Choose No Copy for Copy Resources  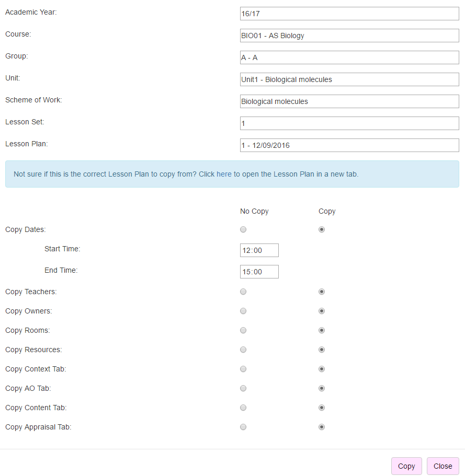pyautogui.click(x=243, y=350)
